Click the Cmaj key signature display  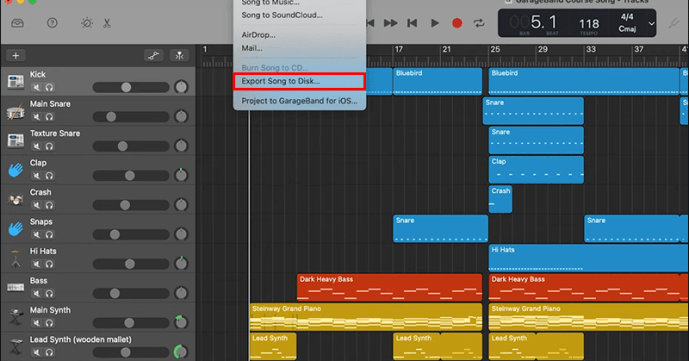627,29
